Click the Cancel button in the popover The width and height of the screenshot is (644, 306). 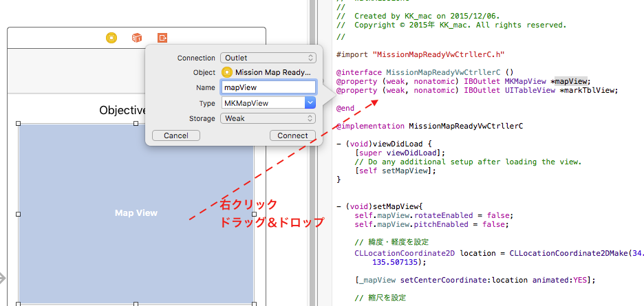point(175,135)
